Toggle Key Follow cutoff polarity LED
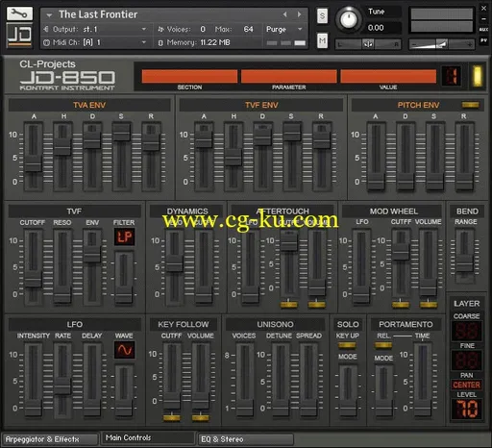492x448 pixels. point(172,417)
